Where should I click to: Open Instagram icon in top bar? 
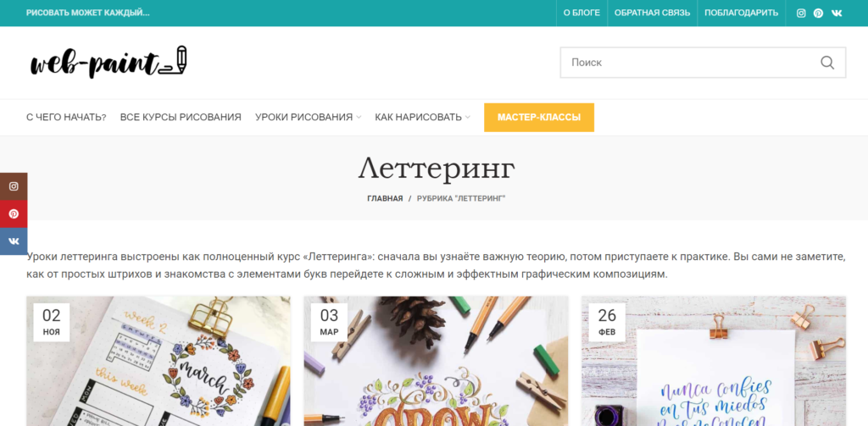800,14
